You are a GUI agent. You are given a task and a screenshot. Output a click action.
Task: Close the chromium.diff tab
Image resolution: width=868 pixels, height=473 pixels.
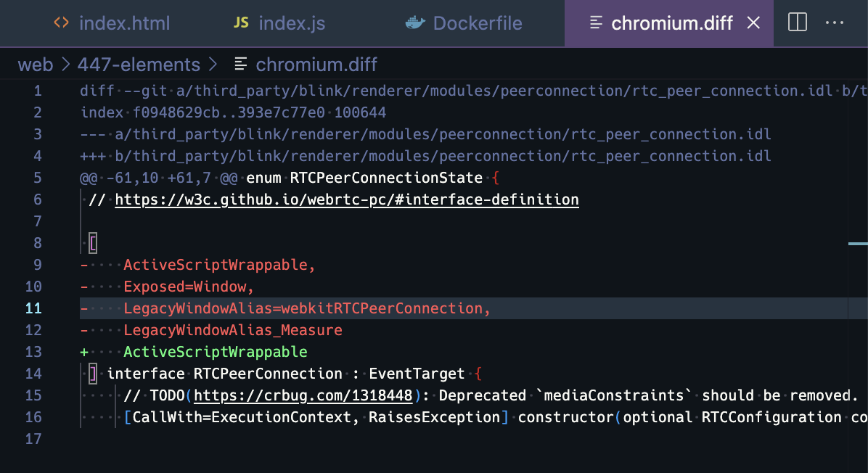pyautogui.click(x=753, y=23)
